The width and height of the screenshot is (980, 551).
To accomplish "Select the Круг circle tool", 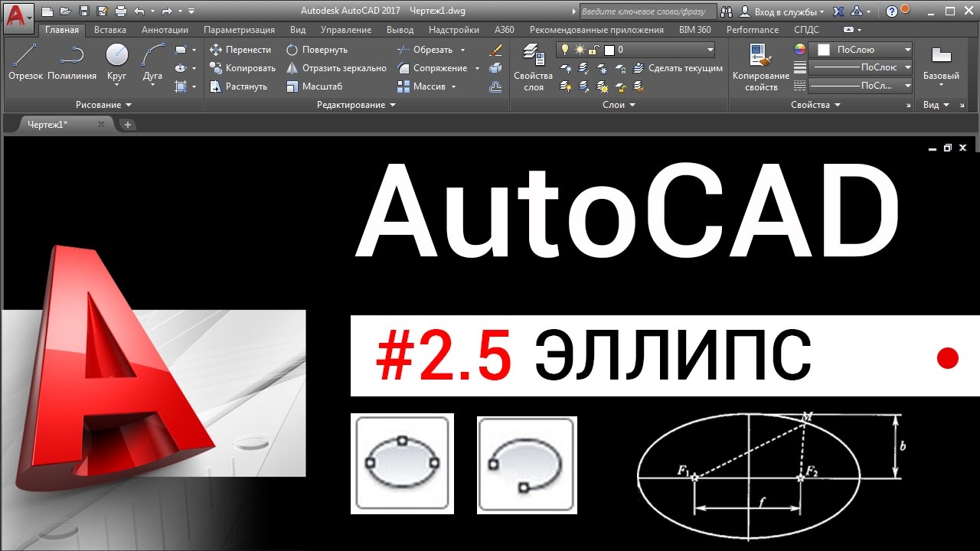I will 116,63.
